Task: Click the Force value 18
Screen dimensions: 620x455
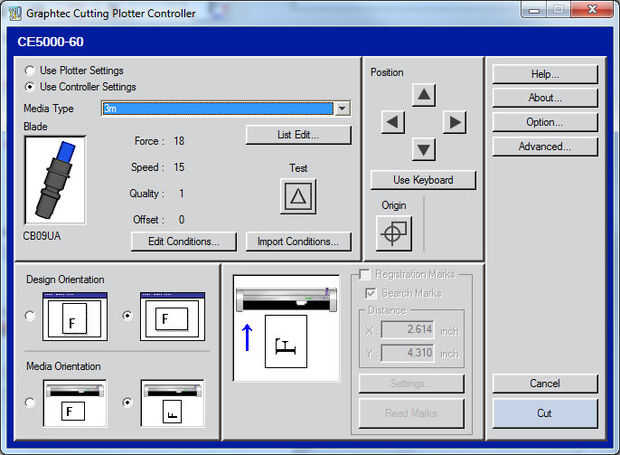Action: (179, 141)
